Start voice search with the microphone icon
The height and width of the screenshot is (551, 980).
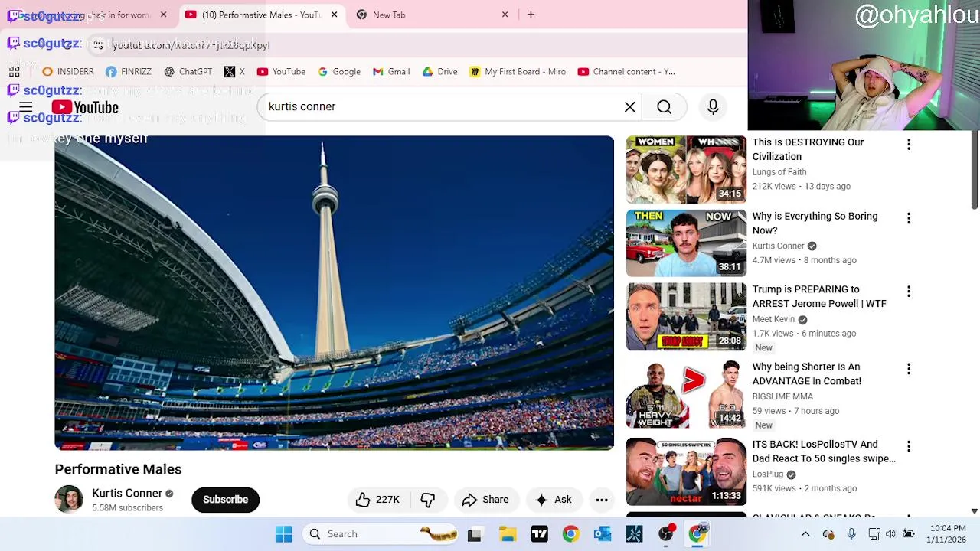pyautogui.click(x=713, y=107)
